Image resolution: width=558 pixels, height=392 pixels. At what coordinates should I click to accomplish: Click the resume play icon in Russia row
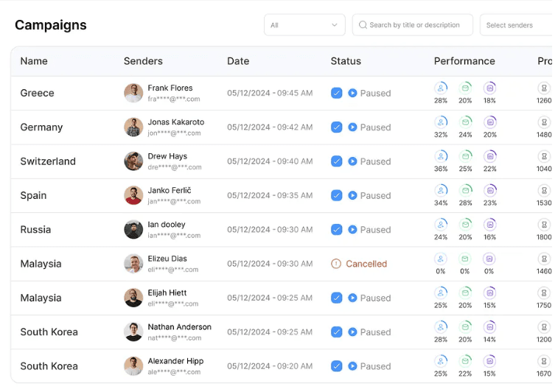tap(352, 229)
